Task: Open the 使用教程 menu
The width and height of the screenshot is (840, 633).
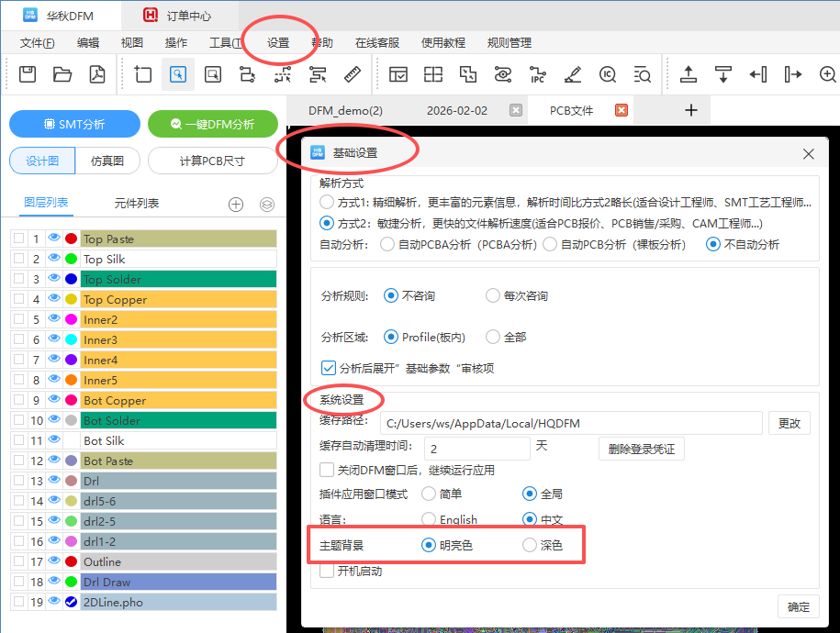Action: click(x=443, y=43)
